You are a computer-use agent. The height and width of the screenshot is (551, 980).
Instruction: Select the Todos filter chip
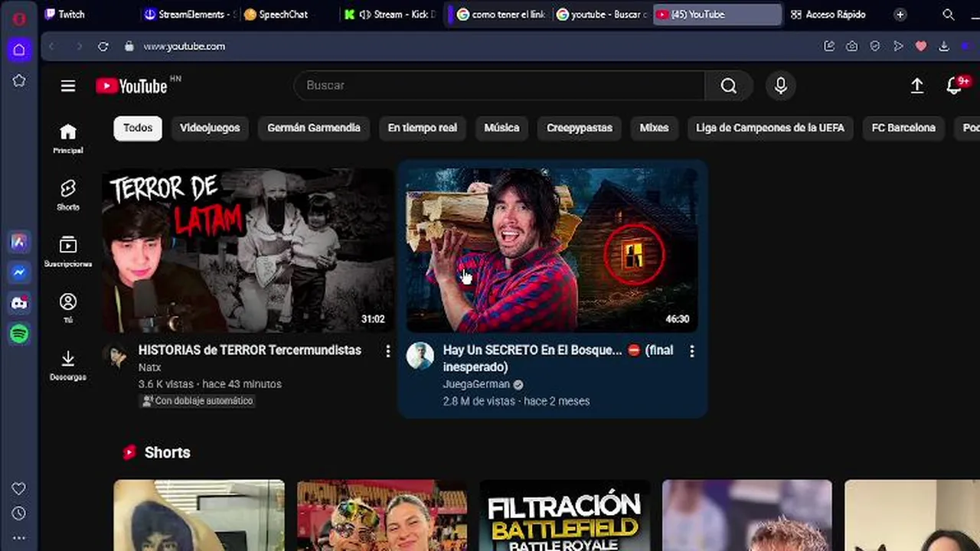138,128
